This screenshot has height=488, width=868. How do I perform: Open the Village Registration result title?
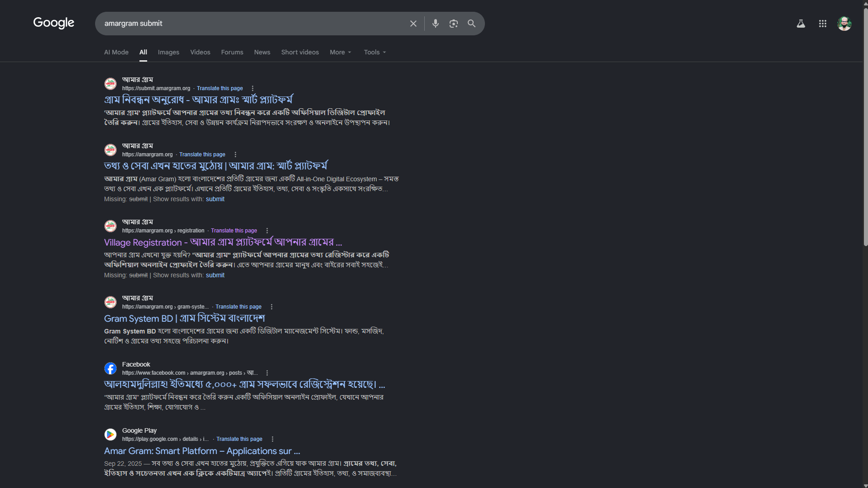tap(223, 242)
